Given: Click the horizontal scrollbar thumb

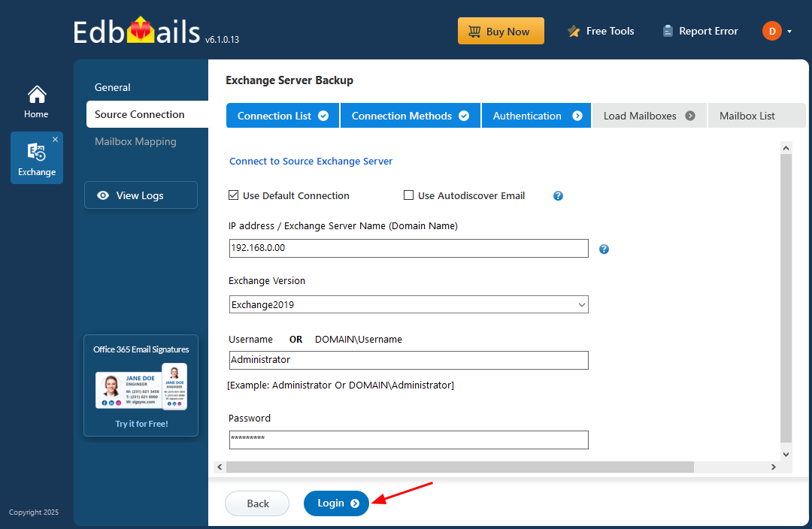Looking at the screenshot, I should pos(460,467).
